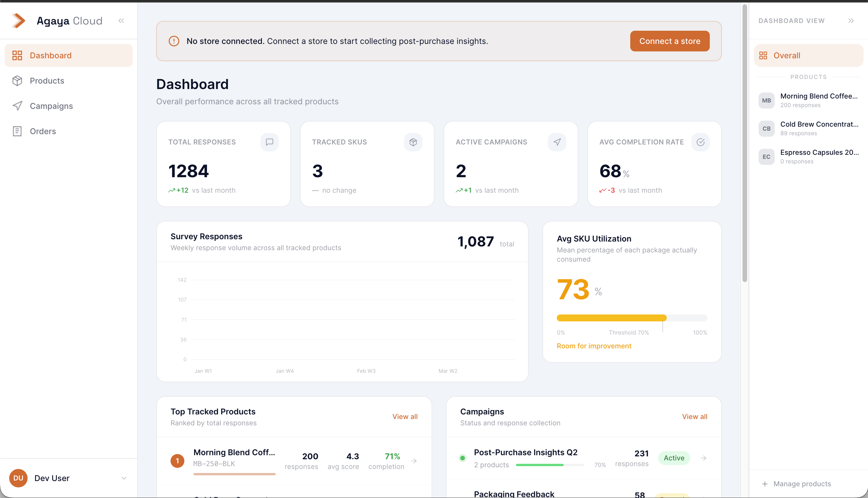Click the Dashboard grid icon in sidebar

17,55
